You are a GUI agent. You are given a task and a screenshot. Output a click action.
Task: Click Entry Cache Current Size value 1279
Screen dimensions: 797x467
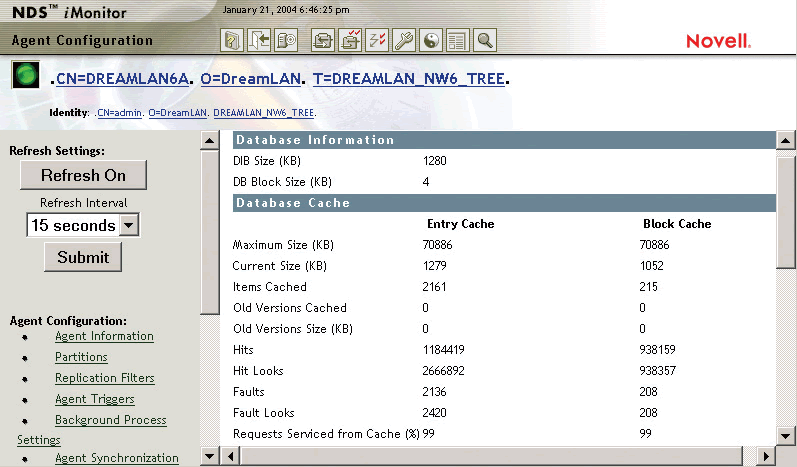point(435,266)
